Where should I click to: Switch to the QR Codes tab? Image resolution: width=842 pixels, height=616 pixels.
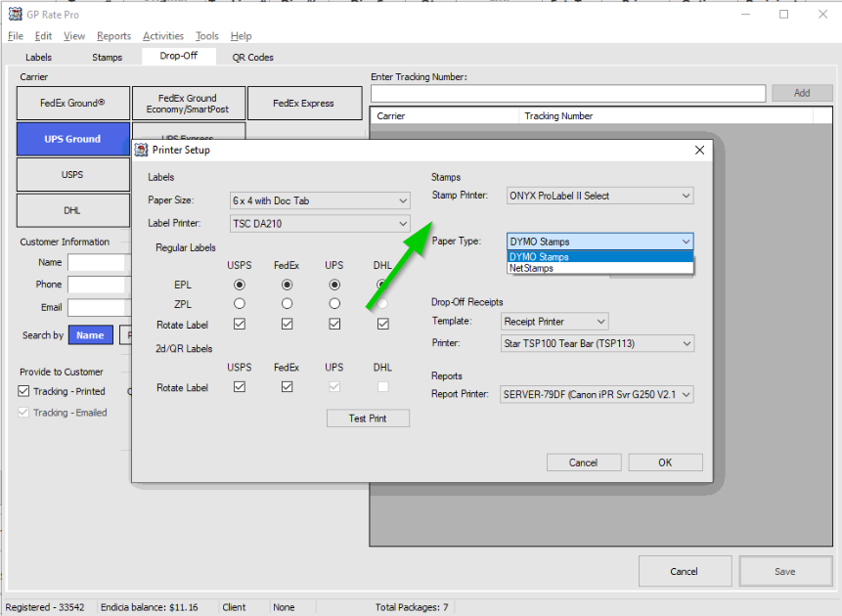253,57
